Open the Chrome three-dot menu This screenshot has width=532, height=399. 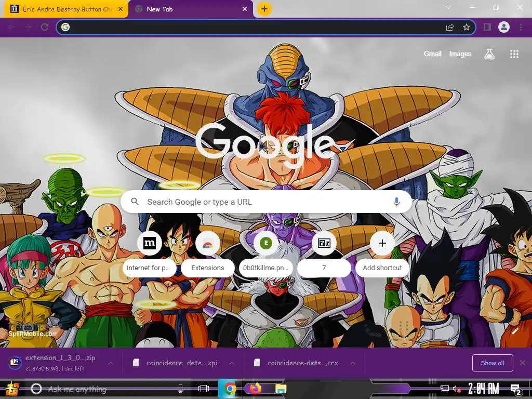[x=521, y=27]
